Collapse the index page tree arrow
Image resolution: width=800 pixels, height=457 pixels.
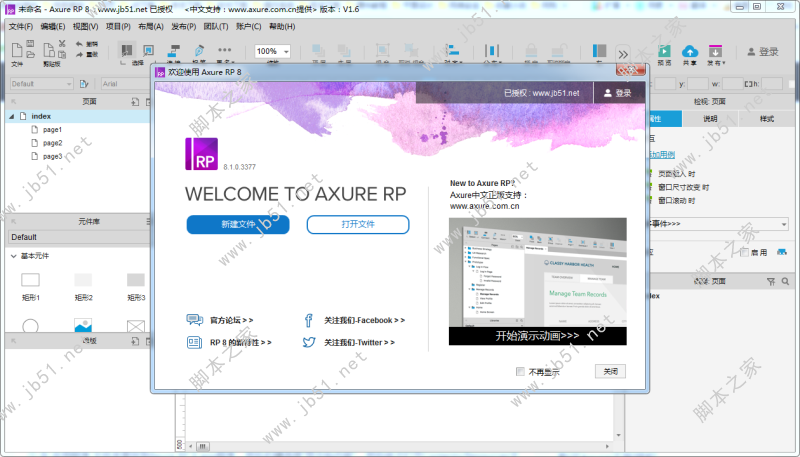pyautogui.click(x=12, y=116)
